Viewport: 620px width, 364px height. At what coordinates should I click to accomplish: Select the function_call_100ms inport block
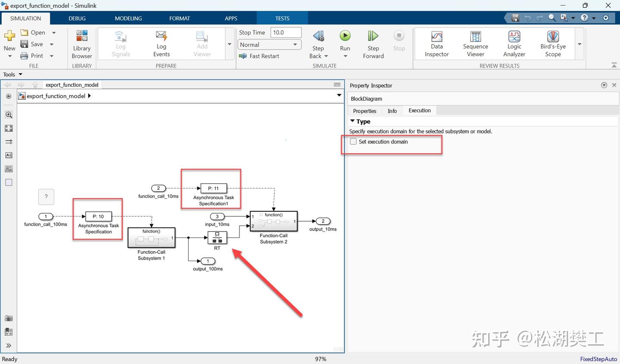click(46, 216)
